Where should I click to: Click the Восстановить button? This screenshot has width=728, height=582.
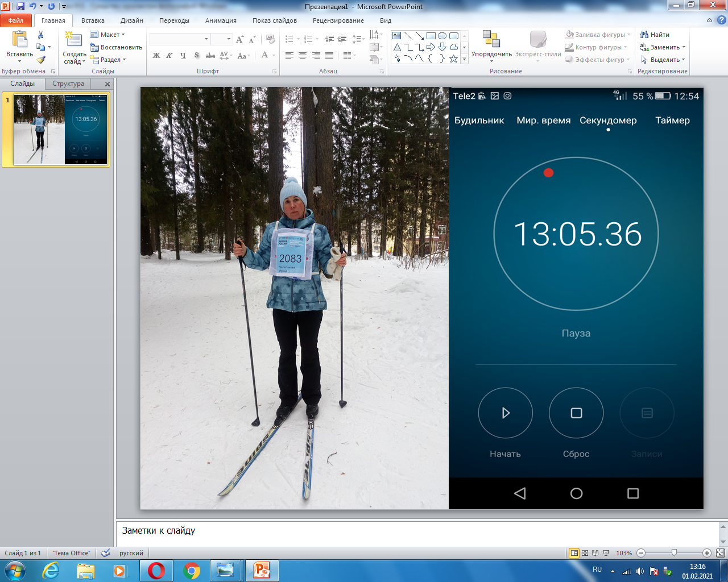(x=116, y=47)
